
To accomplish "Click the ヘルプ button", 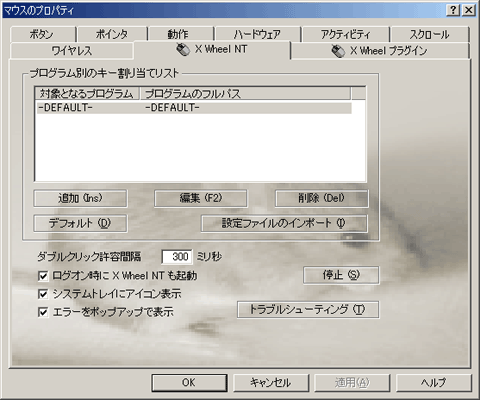I will point(434,382).
